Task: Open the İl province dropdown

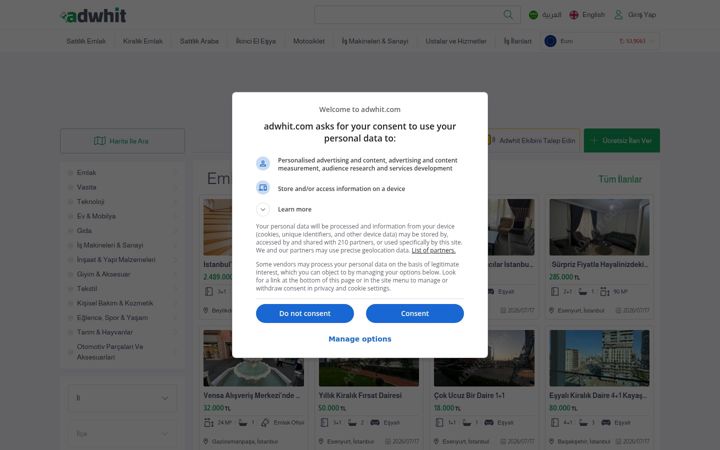Action: coord(122,398)
